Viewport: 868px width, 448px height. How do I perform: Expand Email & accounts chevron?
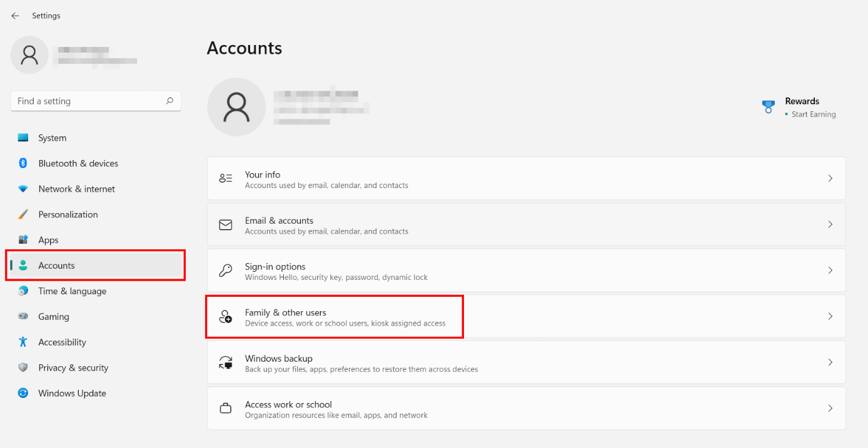pos(830,224)
